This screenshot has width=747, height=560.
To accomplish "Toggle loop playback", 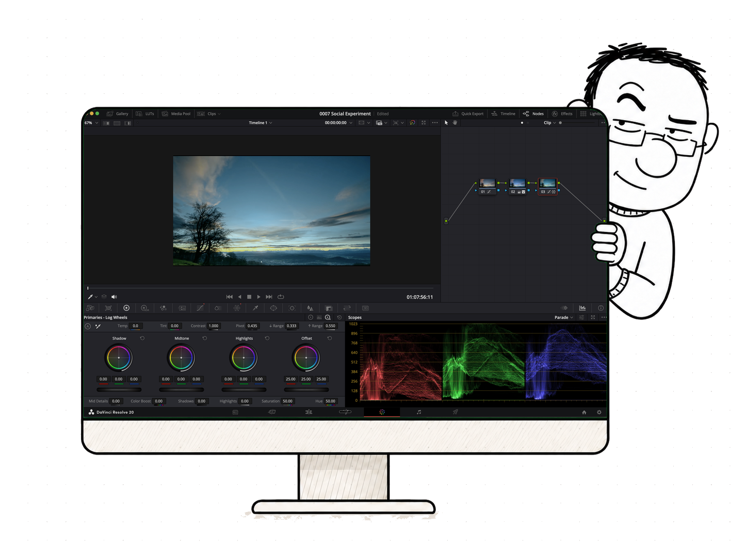I will (x=281, y=297).
